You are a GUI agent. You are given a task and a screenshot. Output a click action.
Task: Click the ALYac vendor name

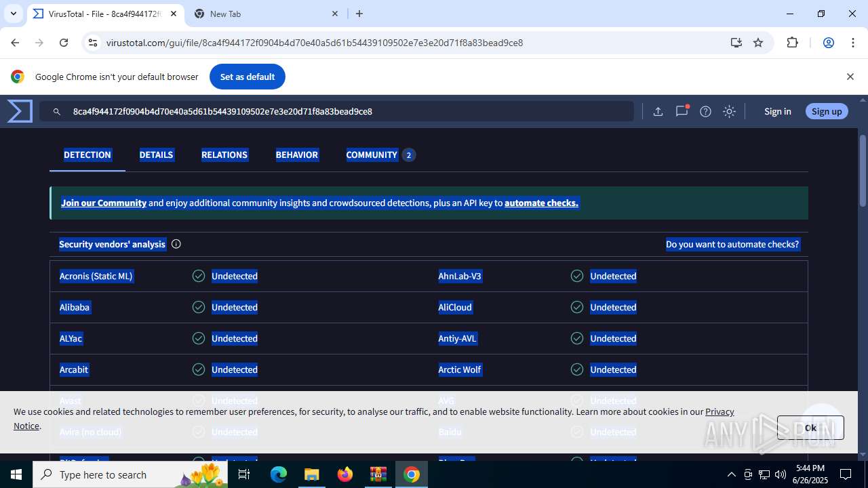tap(71, 338)
